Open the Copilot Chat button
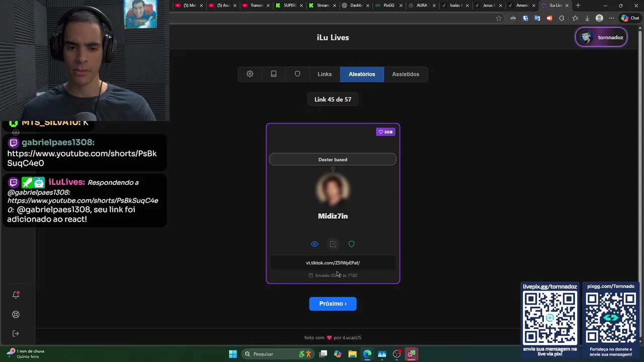Image resolution: width=644 pixels, height=362 pixels. click(630, 18)
